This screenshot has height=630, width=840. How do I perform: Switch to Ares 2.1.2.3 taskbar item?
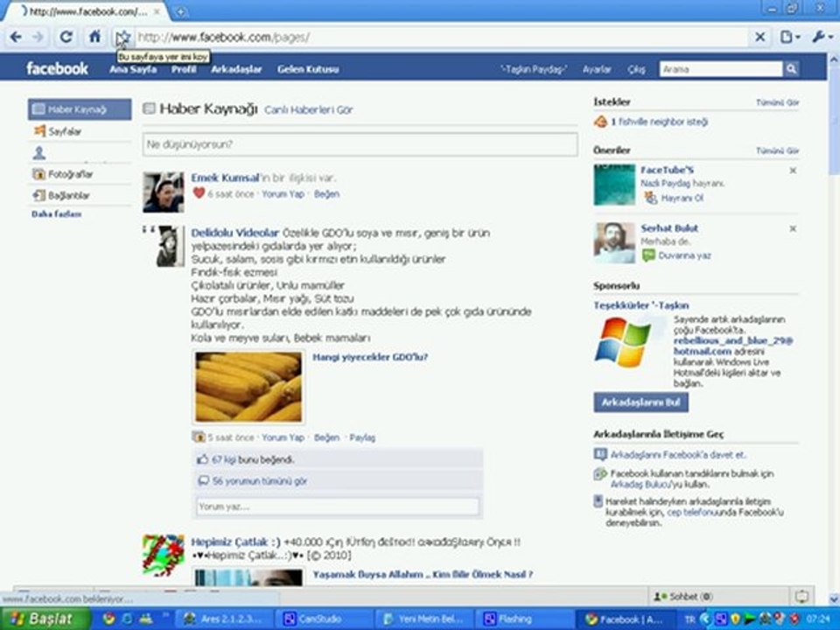224,619
